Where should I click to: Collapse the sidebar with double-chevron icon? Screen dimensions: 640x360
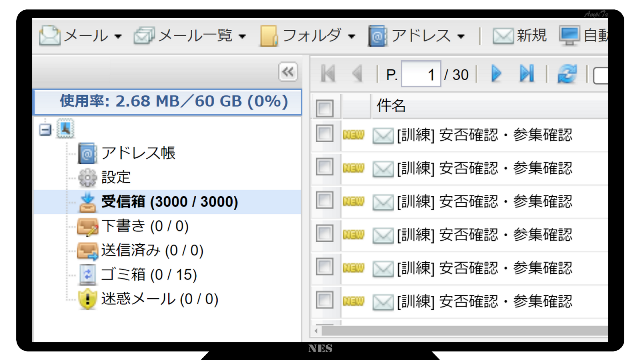pyautogui.click(x=288, y=72)
